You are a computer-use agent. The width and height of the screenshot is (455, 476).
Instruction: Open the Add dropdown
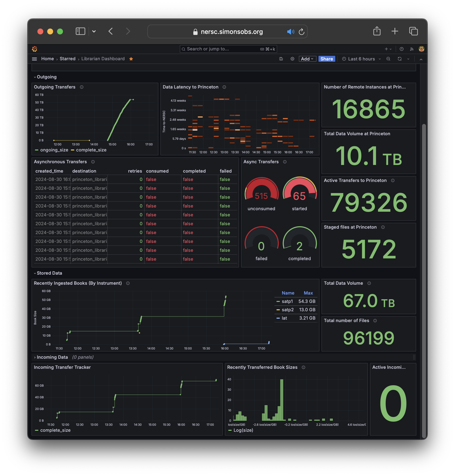pos(307,59)
